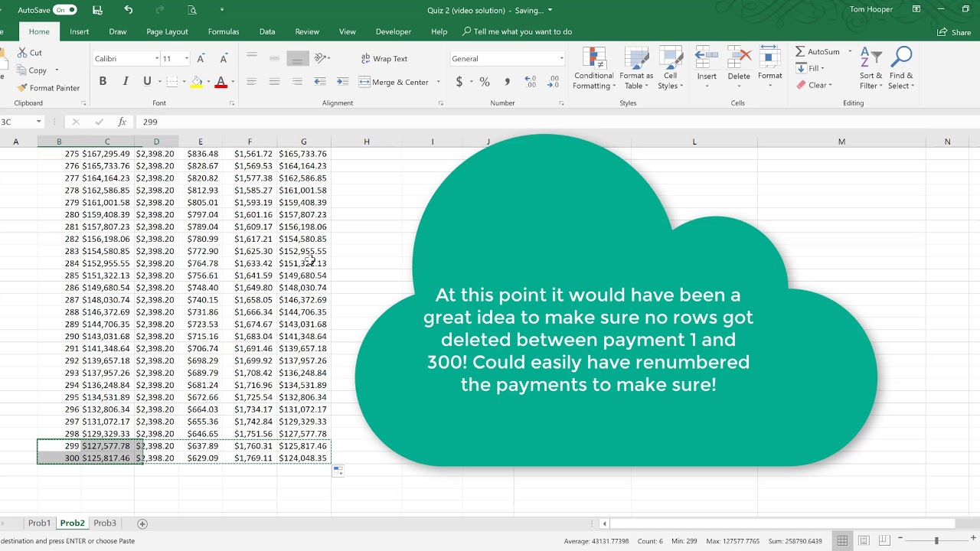Decrease the font size

[224, 59]
